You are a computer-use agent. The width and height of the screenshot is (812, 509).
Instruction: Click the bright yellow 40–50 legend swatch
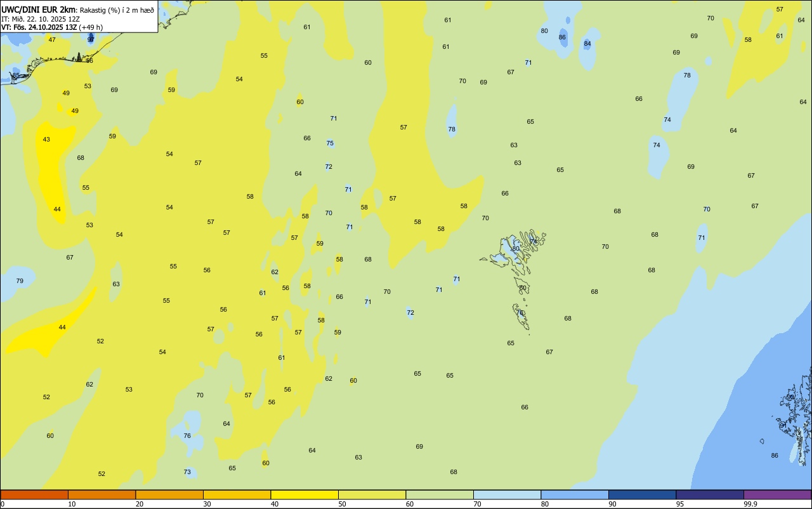click(x=304, y=494)
